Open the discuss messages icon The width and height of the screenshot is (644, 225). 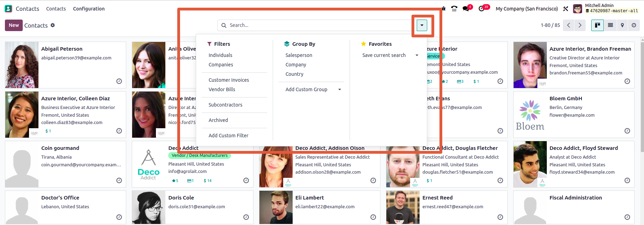tap(466, 9)
